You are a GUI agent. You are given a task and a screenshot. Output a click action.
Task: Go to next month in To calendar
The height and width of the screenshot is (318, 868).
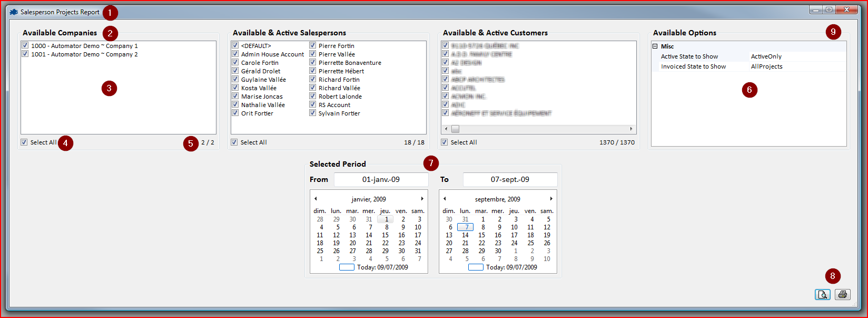click(551, 199)
